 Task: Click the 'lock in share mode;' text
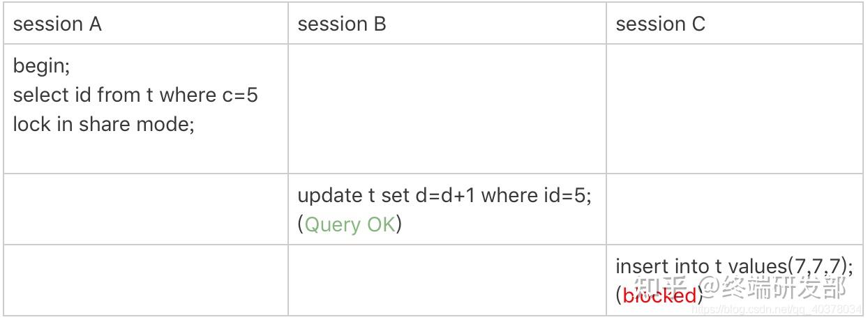pyautogui.click(x=103, y=124)
